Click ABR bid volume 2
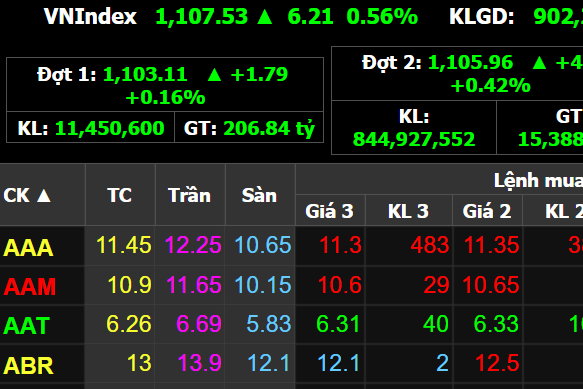The width and height of the screenshot is (583, 389). [x=442, y=363]
